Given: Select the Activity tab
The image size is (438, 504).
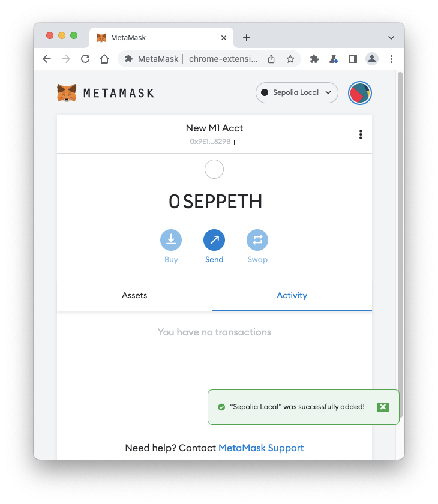Looking at the screenshot, I should (x=292, y=295).
